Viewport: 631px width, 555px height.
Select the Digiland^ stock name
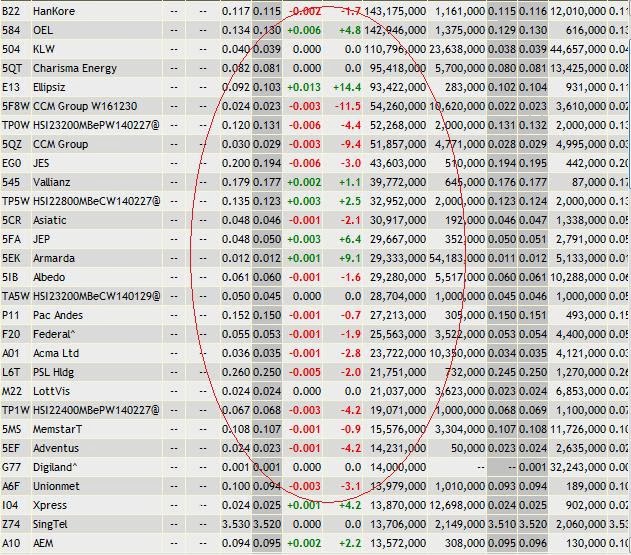pyautogui.click(x=55, y=467)
